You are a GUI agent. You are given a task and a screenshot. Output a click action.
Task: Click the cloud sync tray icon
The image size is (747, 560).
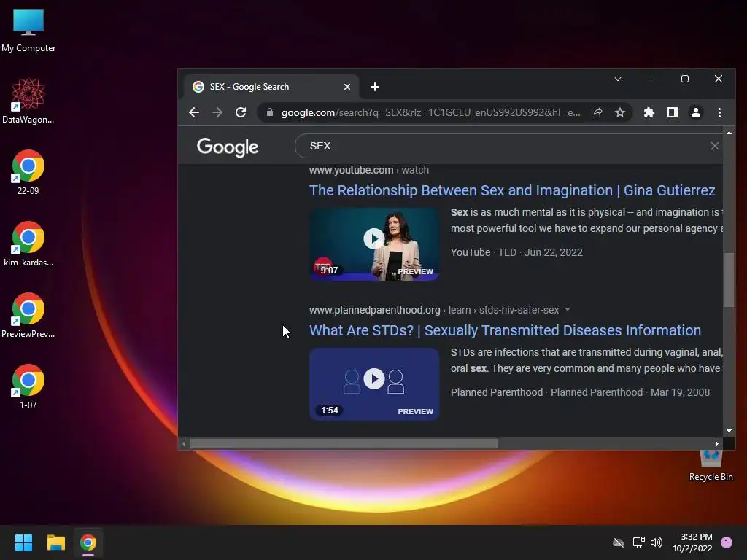tap(619, 542)
